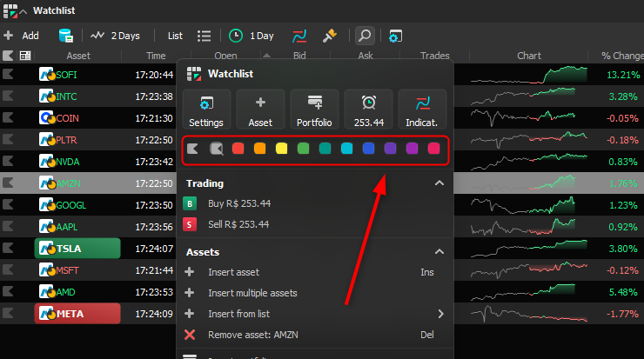Toggle the flag on the COIN row
Screen dimensions: 644x359
click(8, 117)
